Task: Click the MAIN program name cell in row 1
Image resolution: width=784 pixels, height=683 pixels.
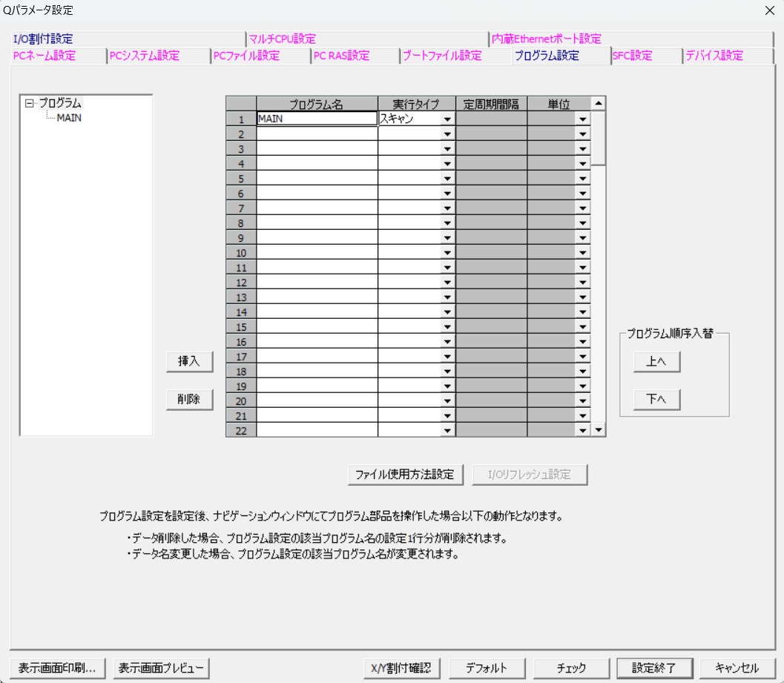Action: (x=317, y=119)
